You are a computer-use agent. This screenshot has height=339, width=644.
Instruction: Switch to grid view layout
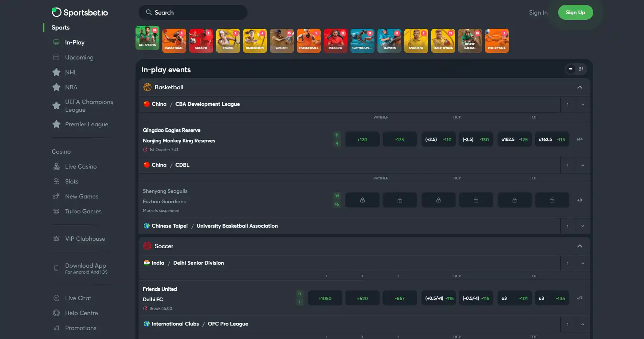coord(581,69)
